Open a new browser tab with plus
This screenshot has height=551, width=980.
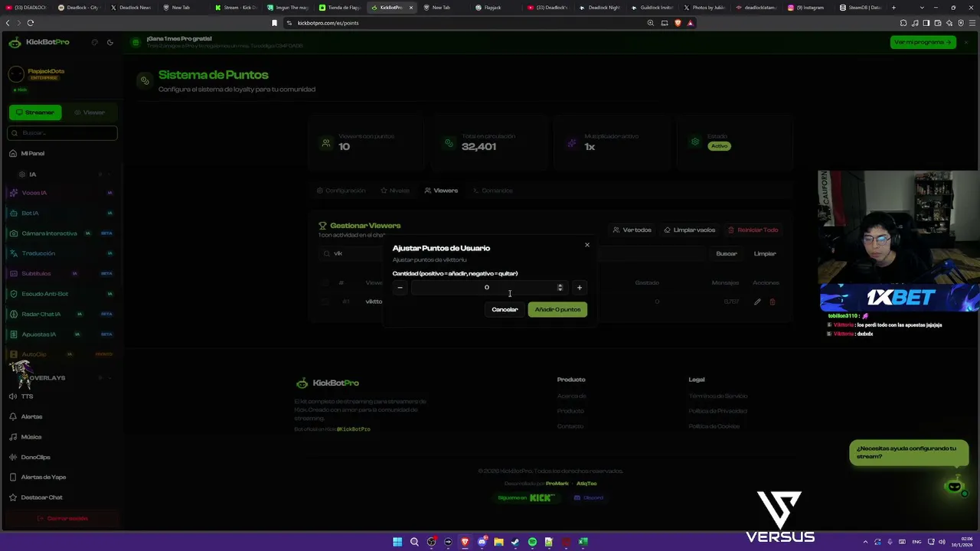pyautogui.click(x=893, y=7)
